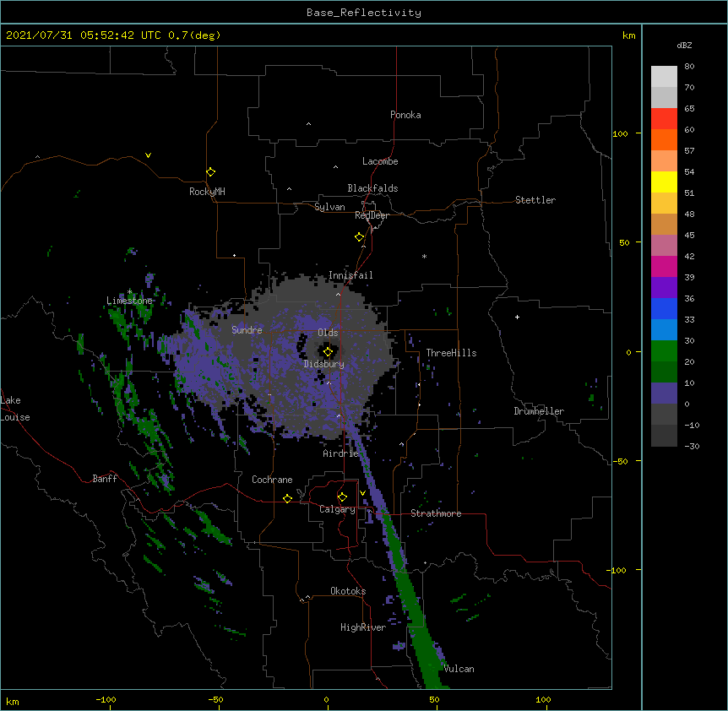Screen dimensions: 728x711
Task: Pick the orange swatch between 57 and 60
Action: (664, 139)
